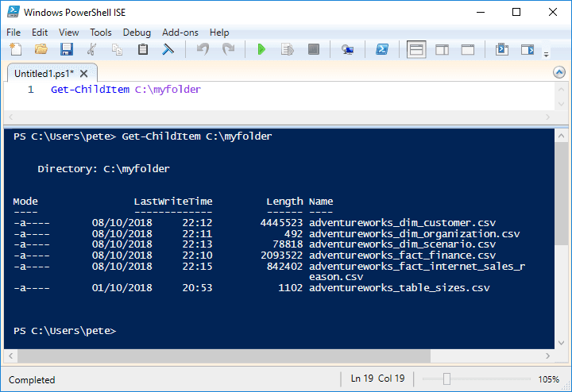Click adventureworks_dim_organization.csv in output
Viewport: 572px width, 392px height.
415,233
